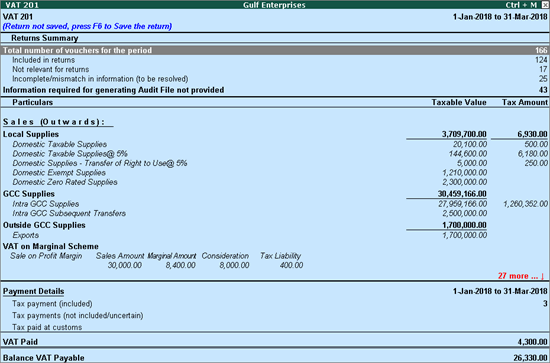Select Domestic Taxable Supplies@ 5% row
The height and width of the screenshot is (363, 550).
275,154
